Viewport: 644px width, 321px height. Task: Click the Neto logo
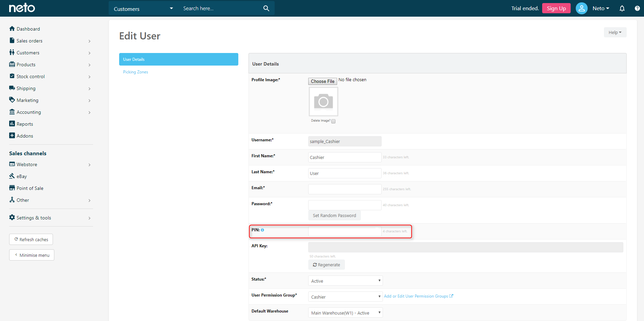(x=22, y=8)
